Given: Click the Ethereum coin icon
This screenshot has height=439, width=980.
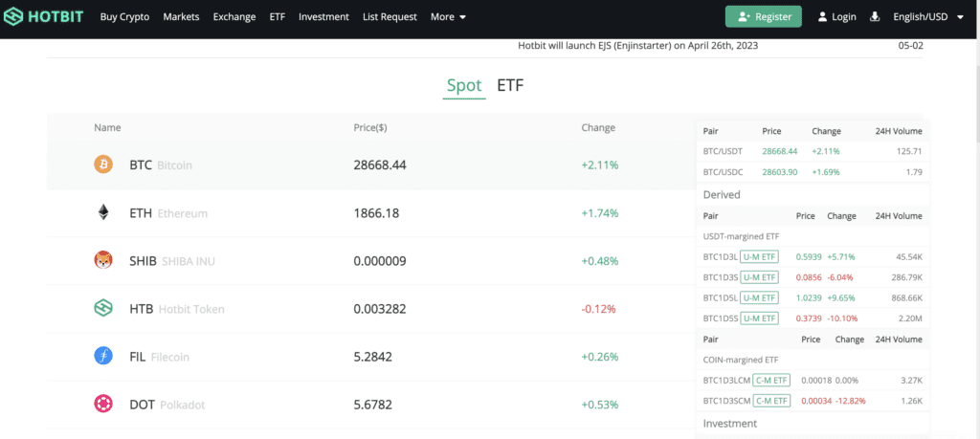Looking at the screenshot, I should (x=103, y=213).
